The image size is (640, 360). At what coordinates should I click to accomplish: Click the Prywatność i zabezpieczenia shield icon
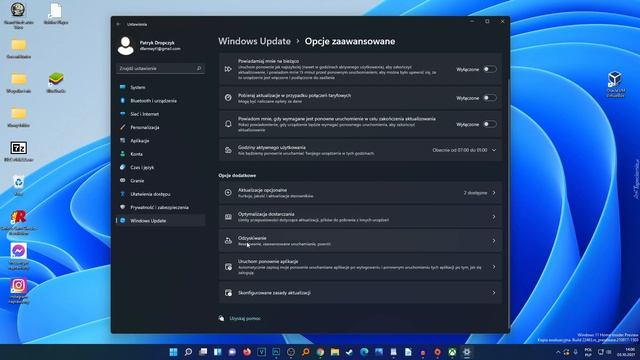click(x=122, y=207)
